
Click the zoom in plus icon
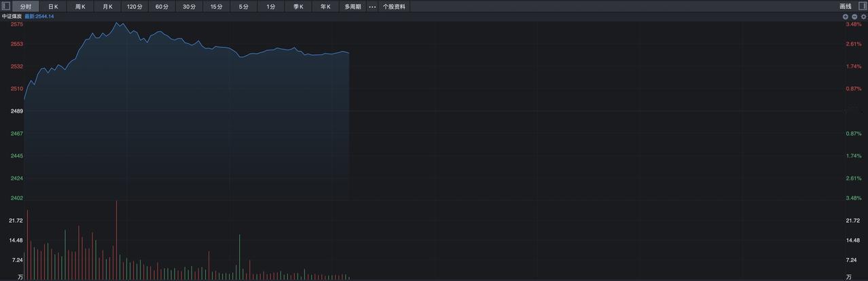coord(846,16)
